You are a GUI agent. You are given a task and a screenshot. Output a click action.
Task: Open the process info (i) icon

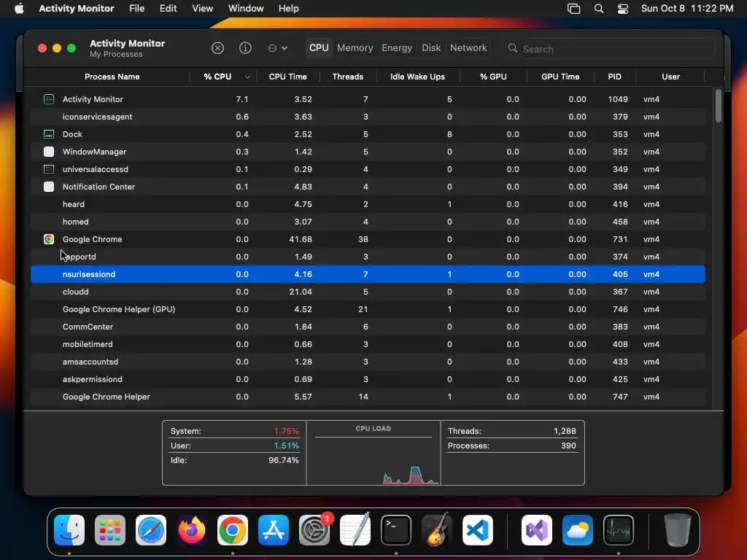[x=245, y=48]
